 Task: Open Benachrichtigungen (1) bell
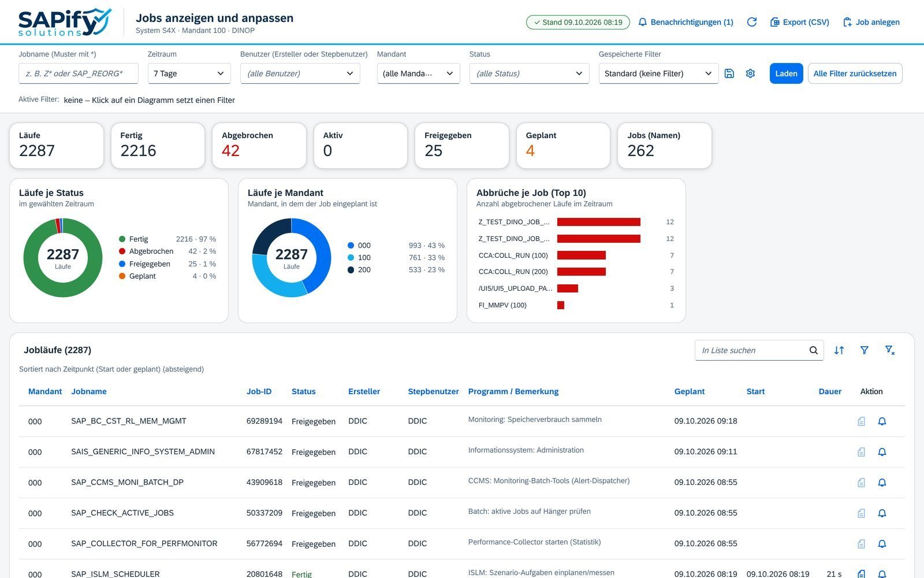(685, 22)
